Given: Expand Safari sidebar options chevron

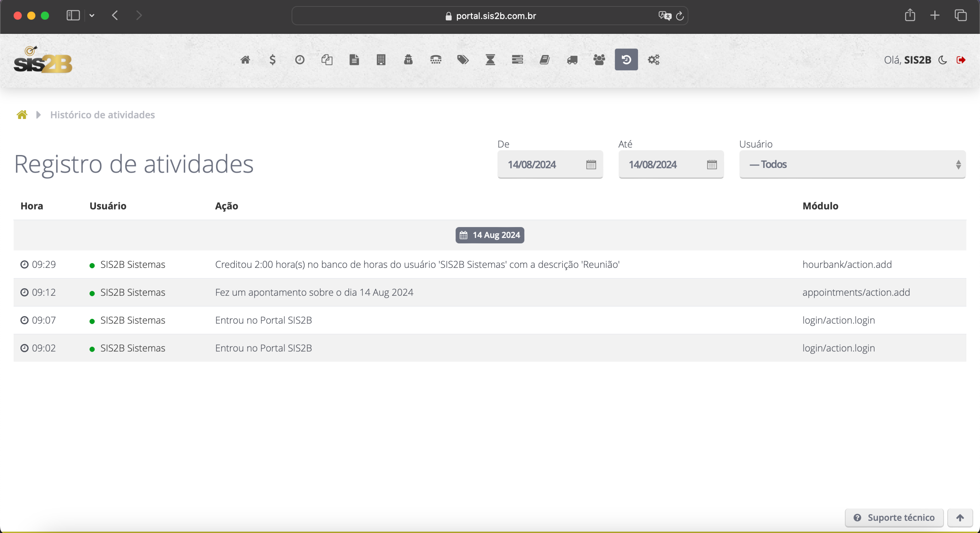Looking at the screenshot, I should pyautogui.click(x=92, y=16).
